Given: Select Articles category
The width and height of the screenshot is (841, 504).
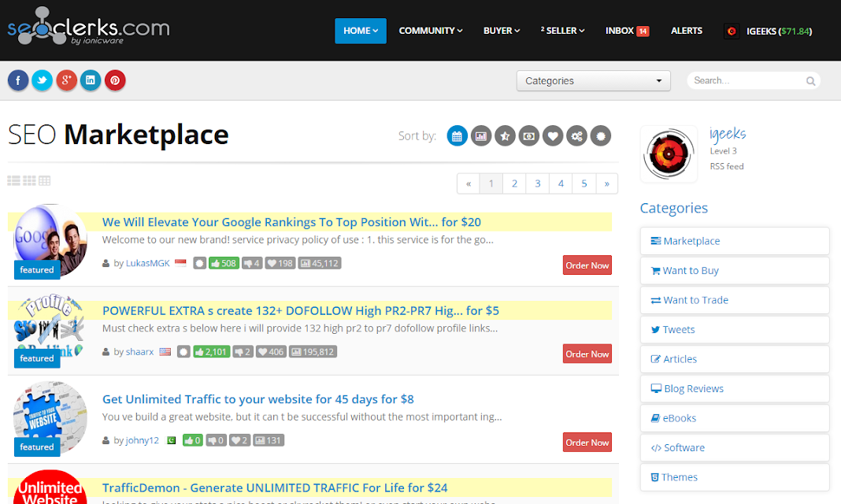Looking at the screenshot, I should [x=735, y=359].
